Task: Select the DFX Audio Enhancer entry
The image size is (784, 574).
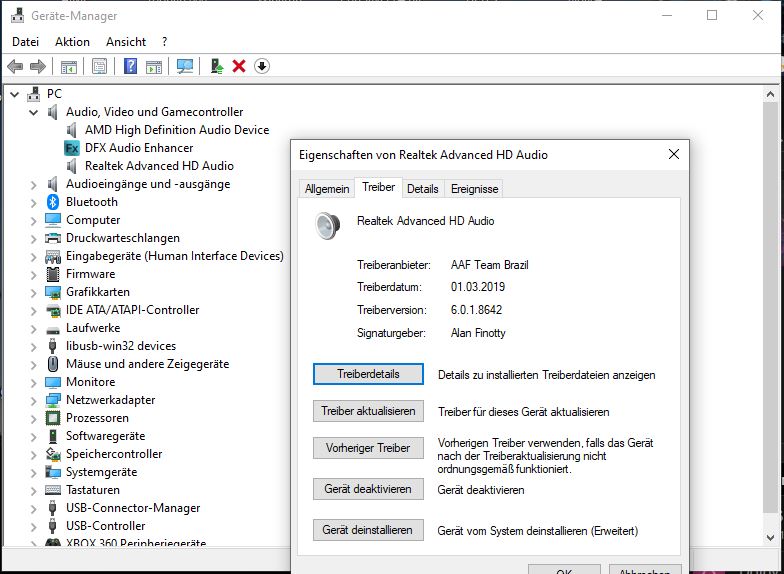Action: coord(139,148)
